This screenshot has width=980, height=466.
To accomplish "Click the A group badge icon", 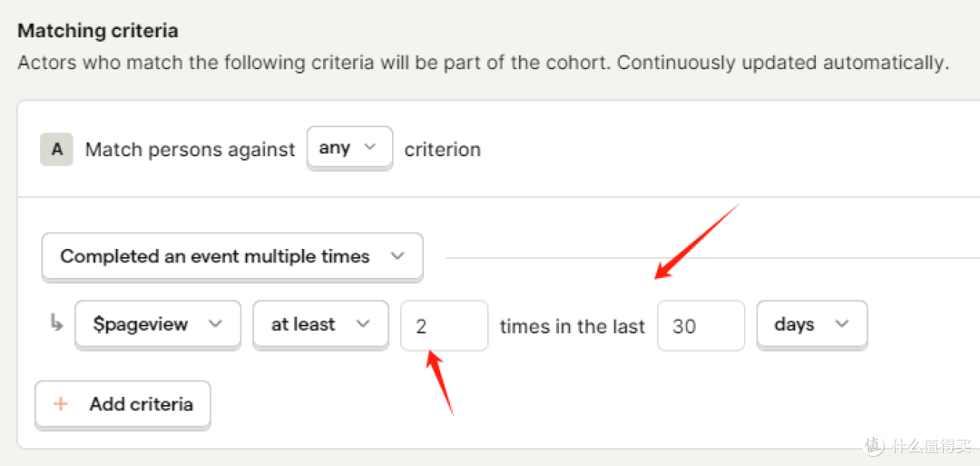I will point(56,149).
